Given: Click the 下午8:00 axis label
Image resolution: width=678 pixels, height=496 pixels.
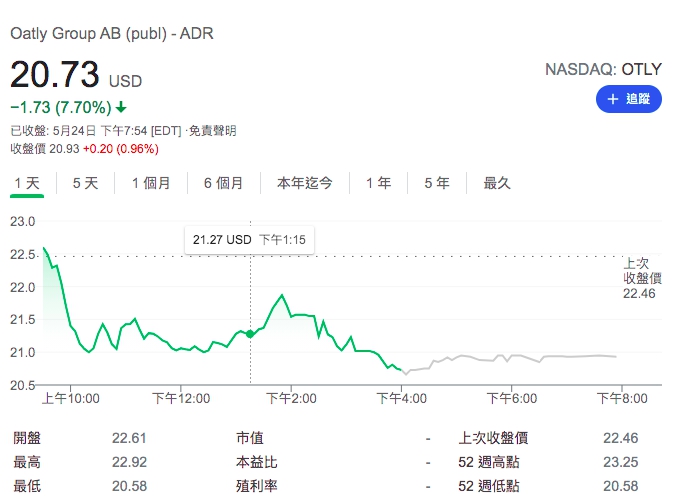Looking at the screenshot, I should click(622, 398).
